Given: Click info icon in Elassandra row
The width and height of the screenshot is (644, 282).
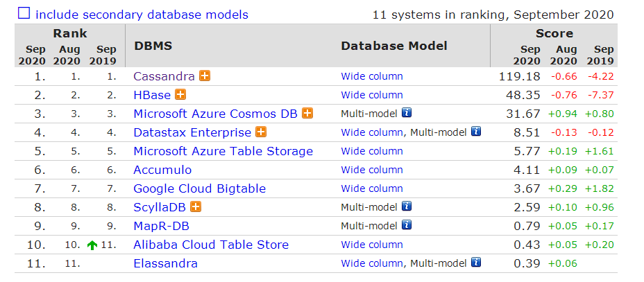Looking at the screenshot, I should [475, 262].
